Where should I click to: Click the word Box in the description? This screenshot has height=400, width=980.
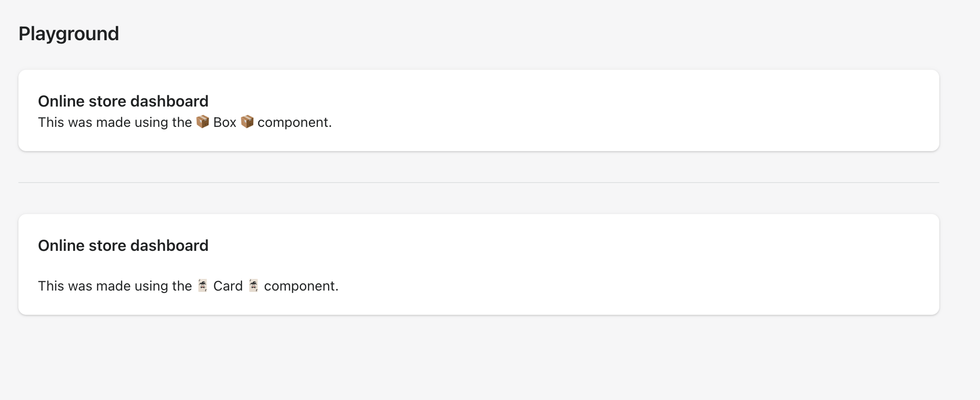pyautogui.click(x=225, y=122)
